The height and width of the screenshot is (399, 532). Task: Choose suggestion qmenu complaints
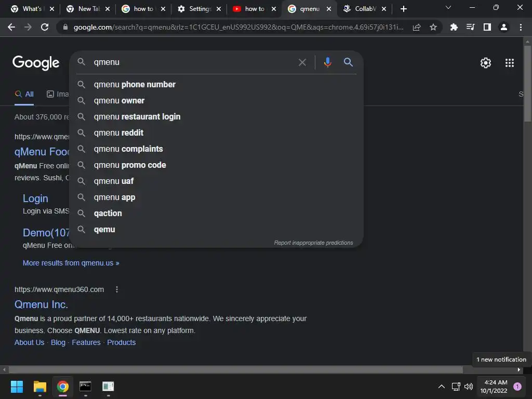pyautogui.click(x=217, y=149)
